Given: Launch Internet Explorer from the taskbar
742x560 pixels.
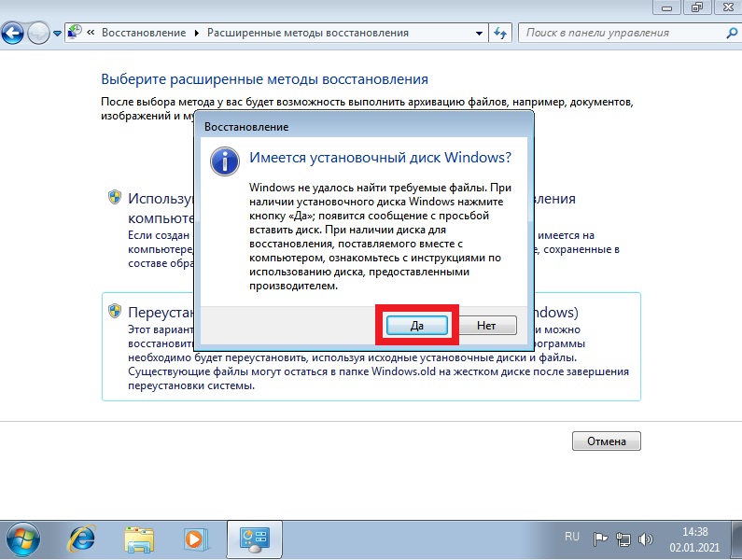Looking at the screenshot, I should [82, 539].
